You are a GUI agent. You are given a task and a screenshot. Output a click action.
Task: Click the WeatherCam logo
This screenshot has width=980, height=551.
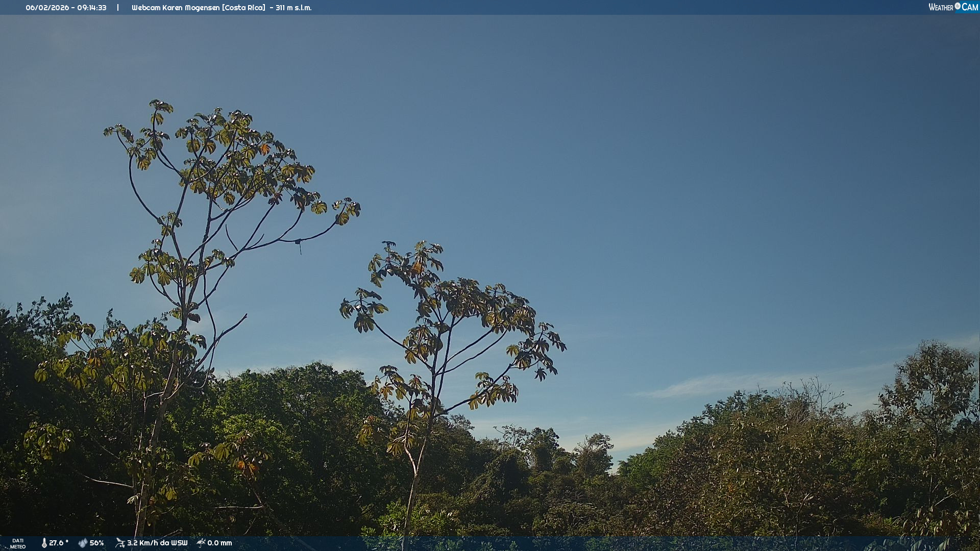tap(953, 7)
